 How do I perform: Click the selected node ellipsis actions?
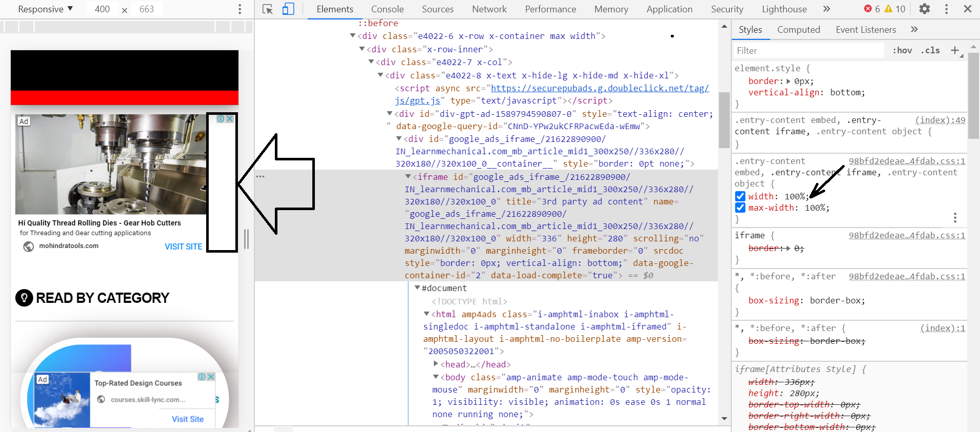(261, 176)
